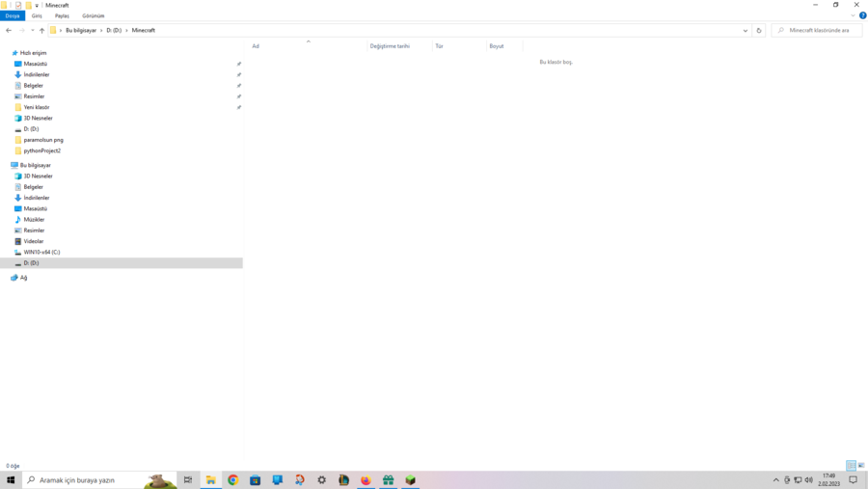This screenshot has width=868, height=489.
Task: Go up one folder level arrow
Action: tap(42, 31)
